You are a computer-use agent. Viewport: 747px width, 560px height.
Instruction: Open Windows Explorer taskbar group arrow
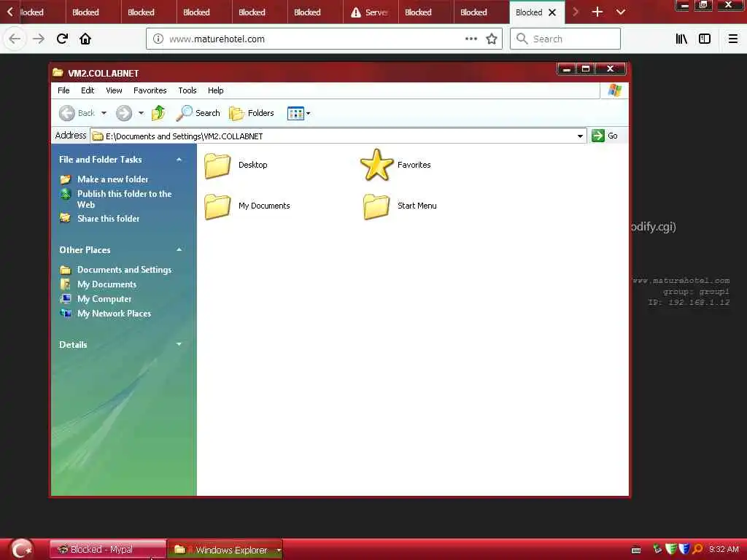coord(279,550)
